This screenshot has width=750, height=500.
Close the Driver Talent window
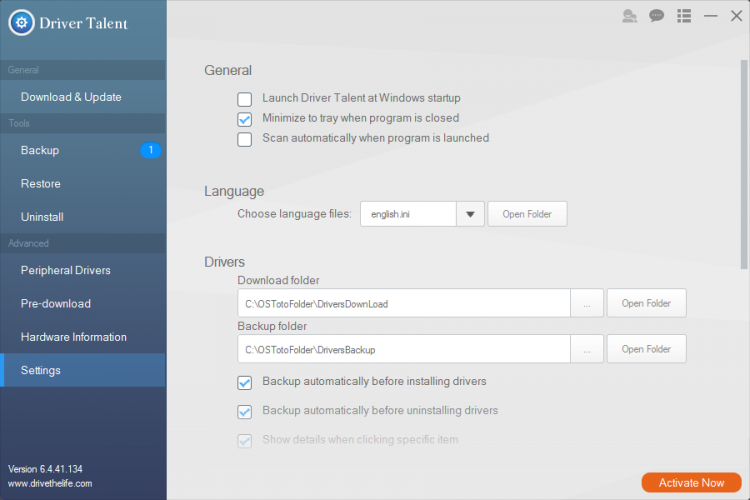[x=737, y=16]
